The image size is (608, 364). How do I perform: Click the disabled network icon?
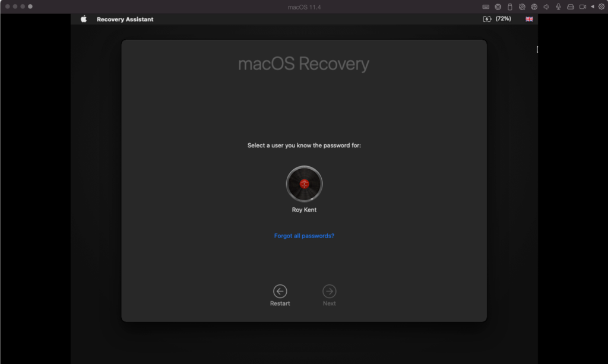click(x=522, y=7)
